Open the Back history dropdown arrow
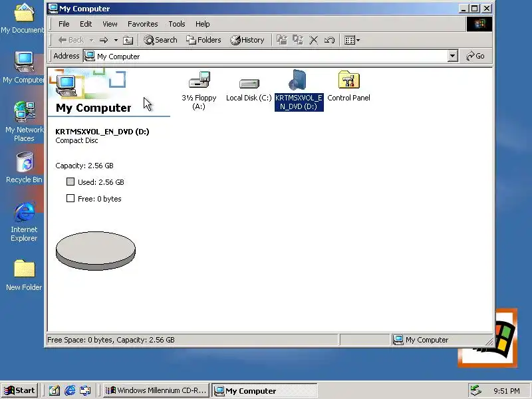 (x=91, y=40)
